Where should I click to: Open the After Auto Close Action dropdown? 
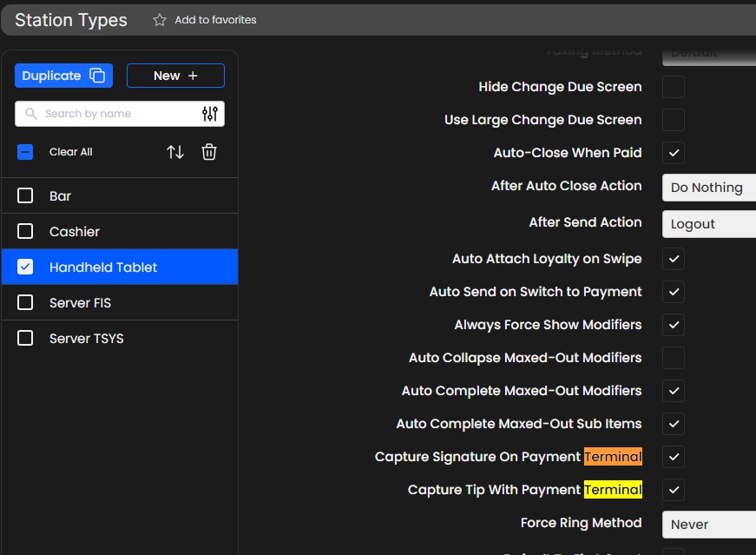pos(708,188)
